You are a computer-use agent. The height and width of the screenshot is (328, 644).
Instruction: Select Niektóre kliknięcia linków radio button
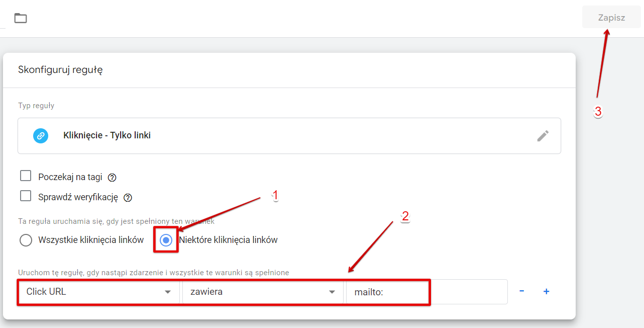coord(166,240)
